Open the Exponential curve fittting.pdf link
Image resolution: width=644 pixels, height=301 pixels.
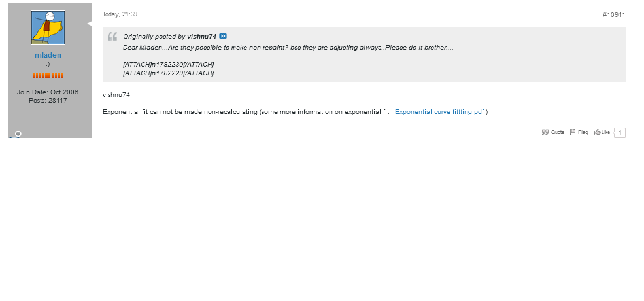coord(439,112)
